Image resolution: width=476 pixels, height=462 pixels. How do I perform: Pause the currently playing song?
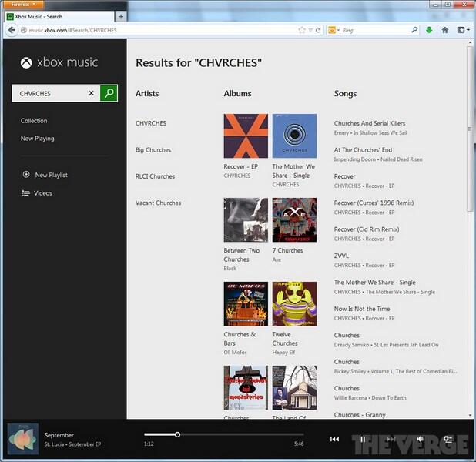coord(363,439)
